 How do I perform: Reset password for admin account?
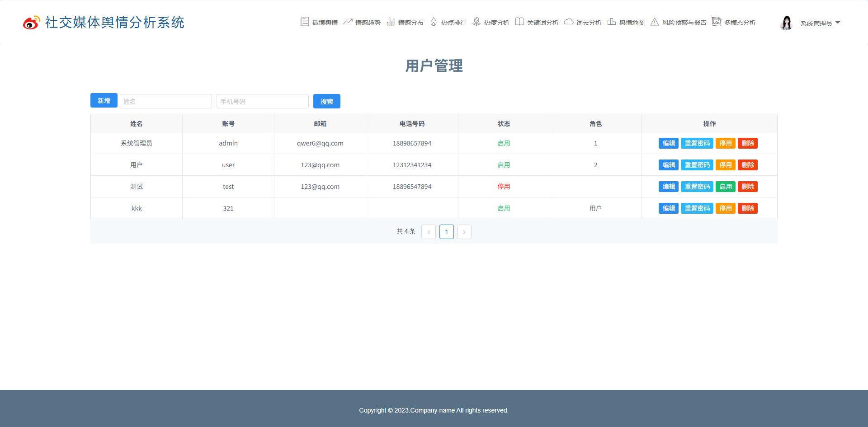click(697, 143)
